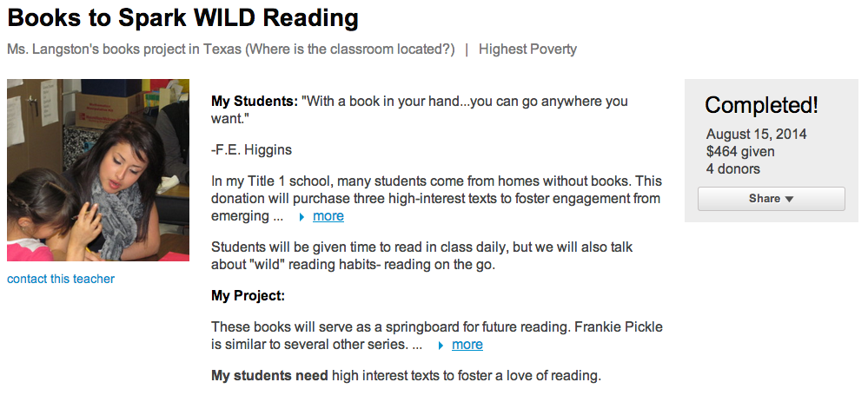Click the 'Books to Spark WILD Reading' title
Image resolution: width=868 pixels, height=402 pixels.
pyautogui.click(x=182, y=17)
